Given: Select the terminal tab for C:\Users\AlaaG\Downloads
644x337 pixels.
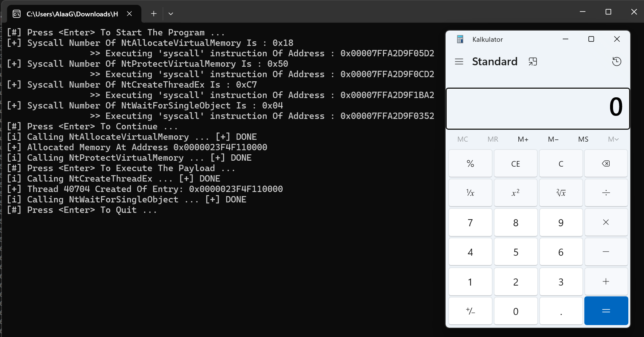Looking at the screenshot, I should pos(72,14).
